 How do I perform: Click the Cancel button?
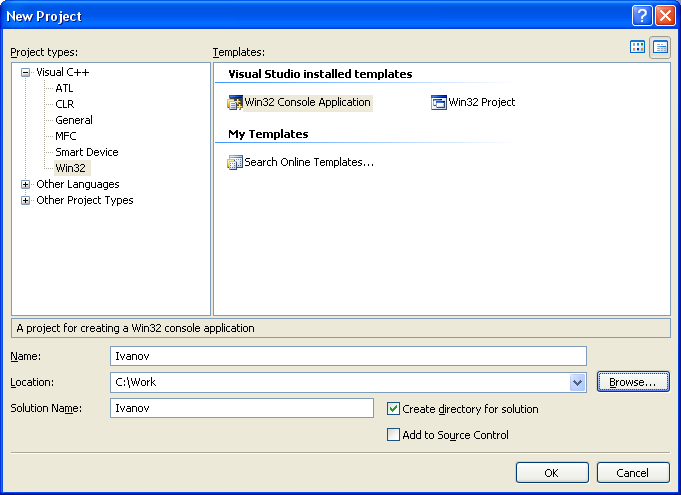pos(633,472)
